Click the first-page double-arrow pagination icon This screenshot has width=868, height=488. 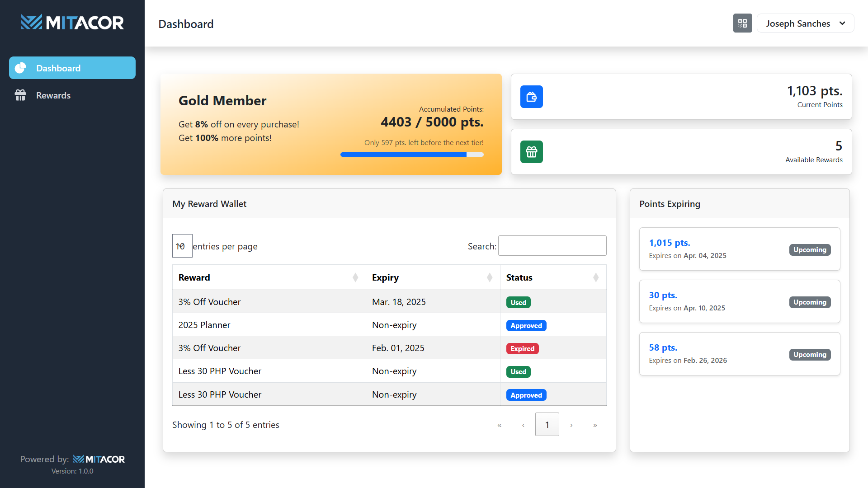[x=500, y=425]
